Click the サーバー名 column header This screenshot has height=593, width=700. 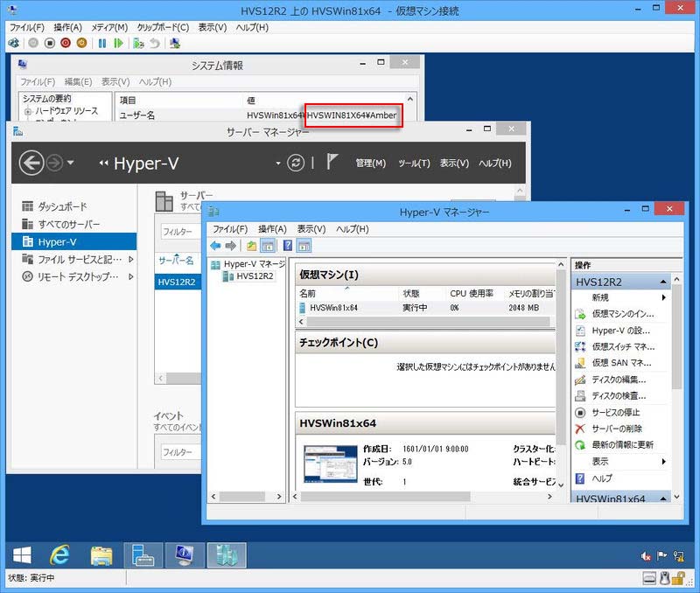(x=176, y=261)
